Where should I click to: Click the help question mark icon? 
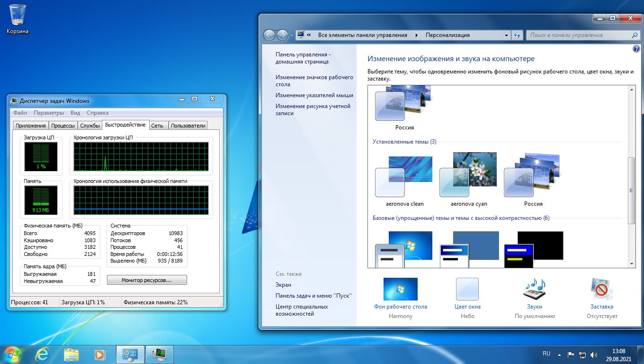[636, 49]
